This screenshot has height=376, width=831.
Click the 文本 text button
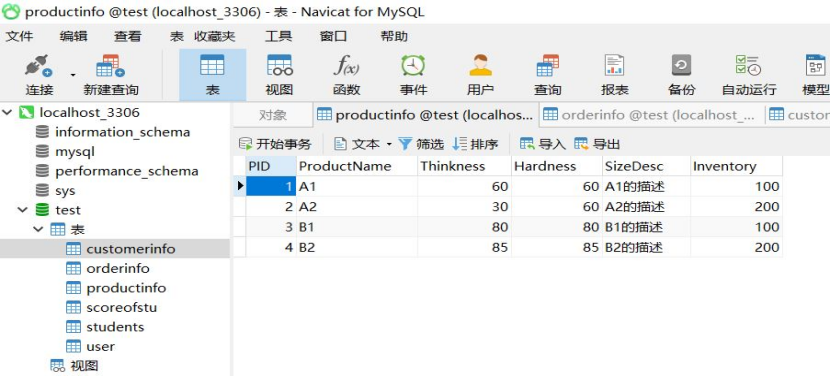(357, 144)
